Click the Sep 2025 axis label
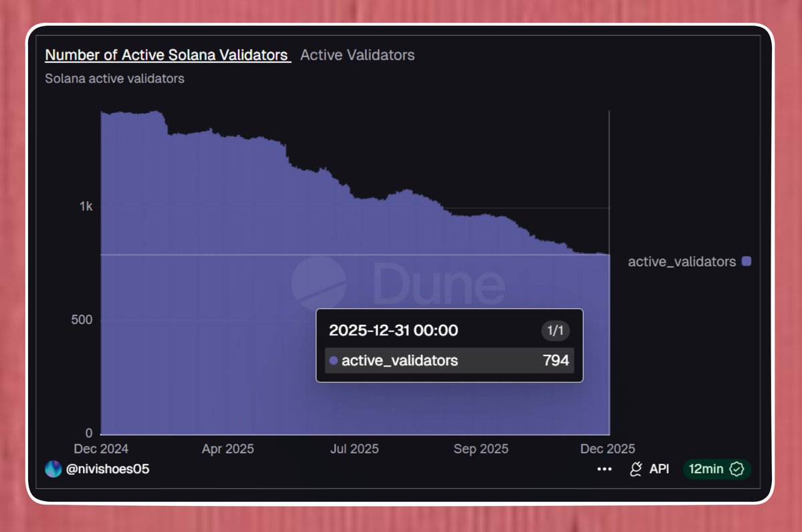Image resolution: width=802 pixels, height=532 pixels. click(481, 449)
